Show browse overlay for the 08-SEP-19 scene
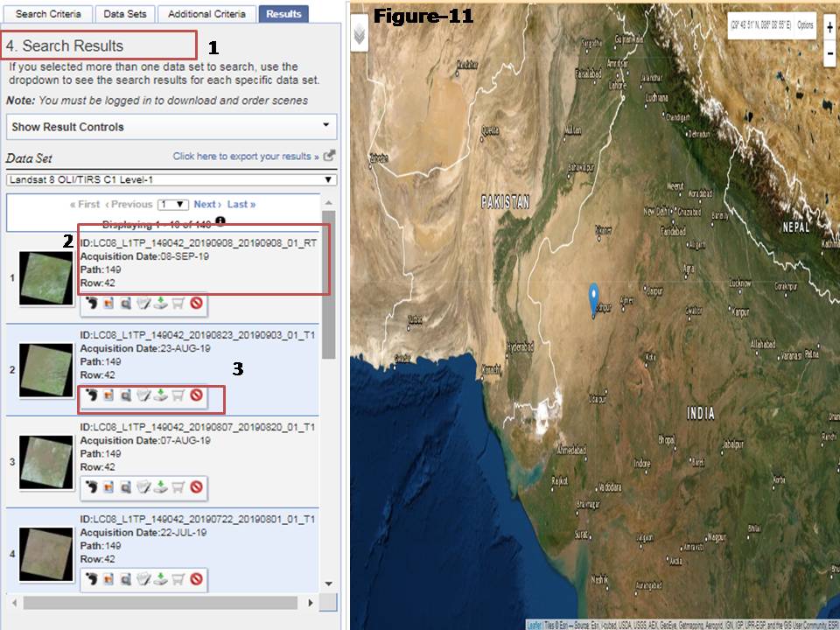The width and height of the screenshot is (840, 630). [108, 304]
